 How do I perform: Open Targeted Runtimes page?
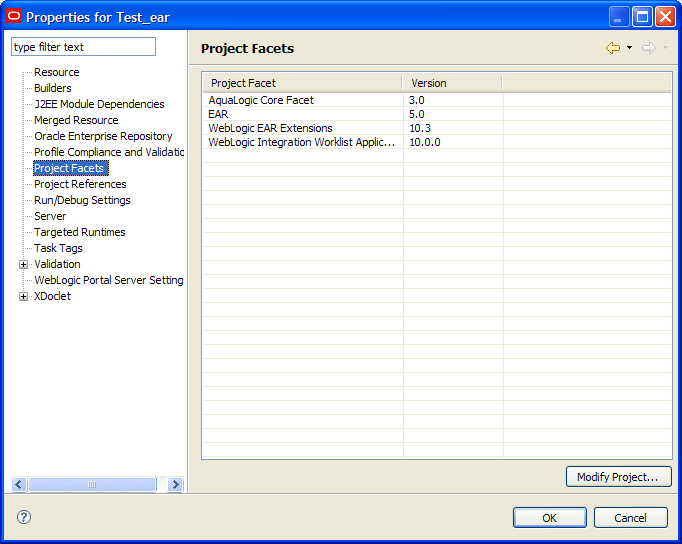click(x=80, y=232)
